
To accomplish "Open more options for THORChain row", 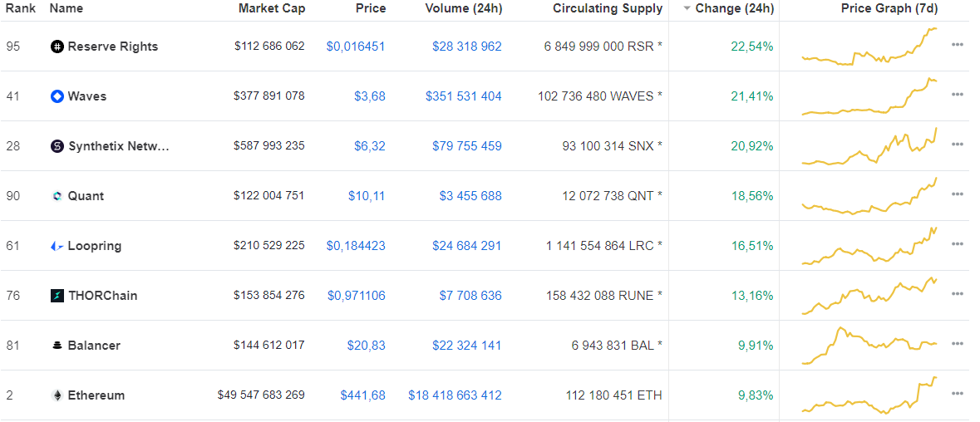I will (x=957, y=294).
